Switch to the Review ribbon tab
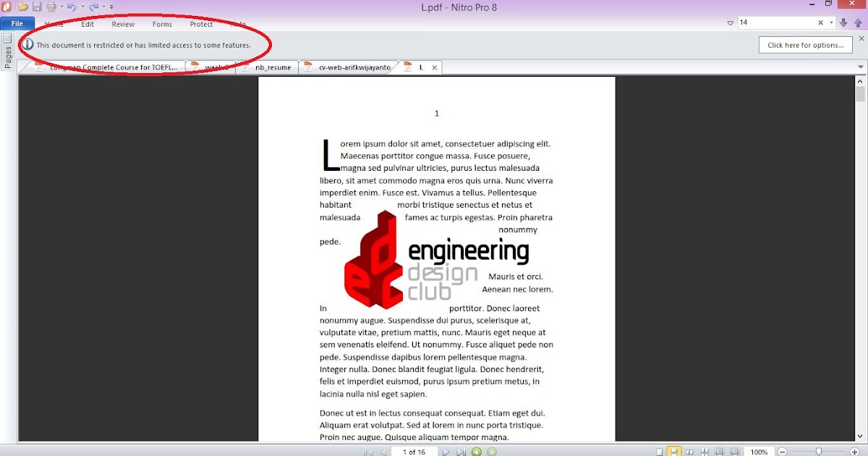The height and width of the screenshot is (456, 868). pos(124,24)
